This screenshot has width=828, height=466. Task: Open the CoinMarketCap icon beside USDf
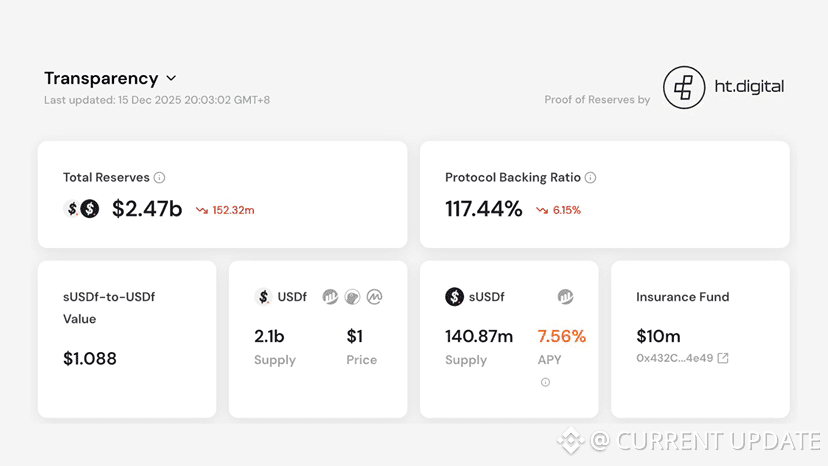tap(374, 297)
